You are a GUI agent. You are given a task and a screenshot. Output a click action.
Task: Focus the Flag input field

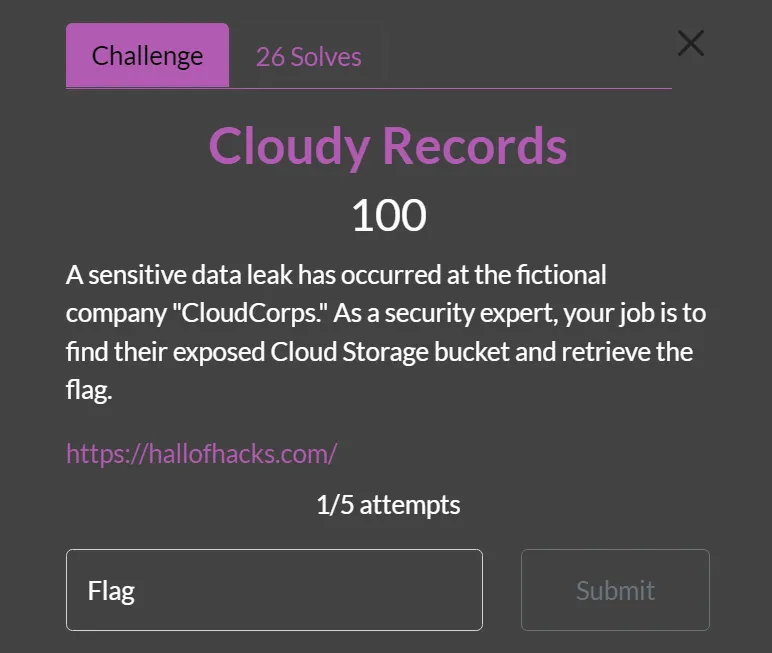[x=274, y=590]
